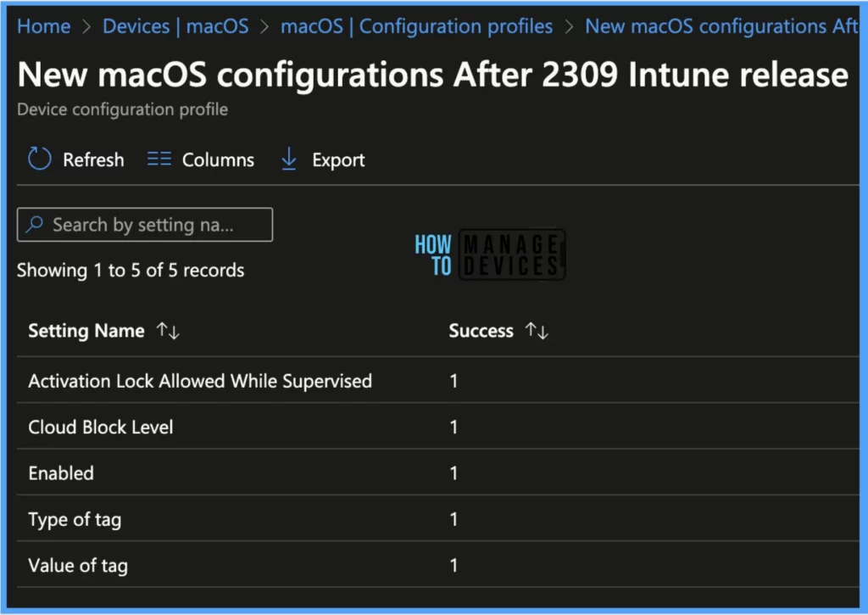
Task: Open macOS | Configuration profiles breadcrumb
Action: click(x=416, y=26)
